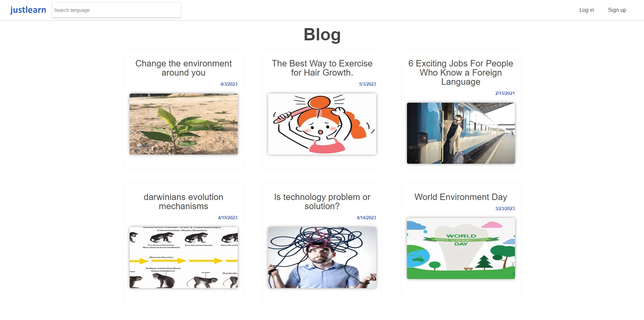Open the hair brushing cartoon thumbnail
The height and width of the screenshot is (320, 644).
(322, 124)
